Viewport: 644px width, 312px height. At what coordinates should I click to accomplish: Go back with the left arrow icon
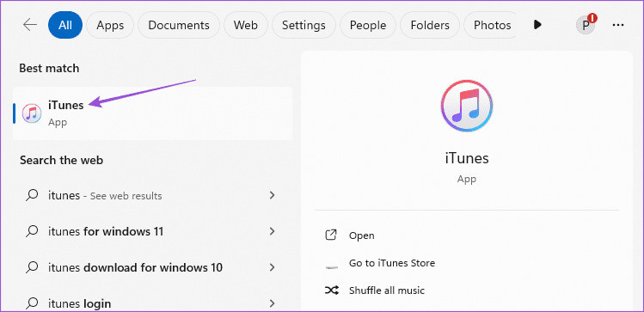point(30,25)
